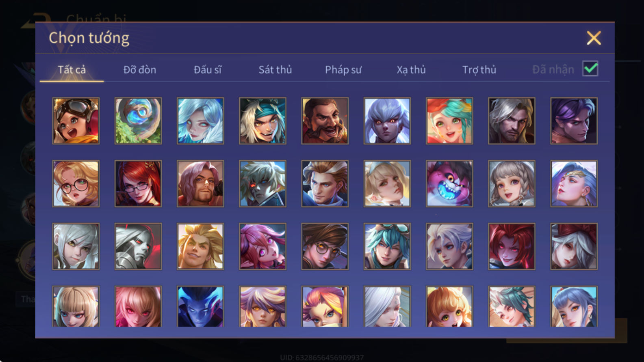Open the Đấu sĩ tab

208,70
